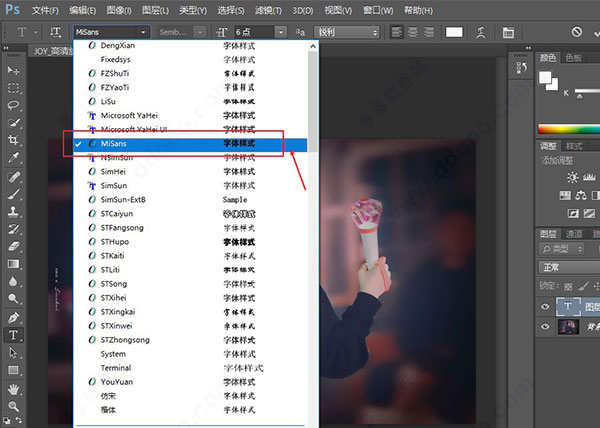
Task: Expand the collapsed tools panel chevrons
Action: coord(6,48)
